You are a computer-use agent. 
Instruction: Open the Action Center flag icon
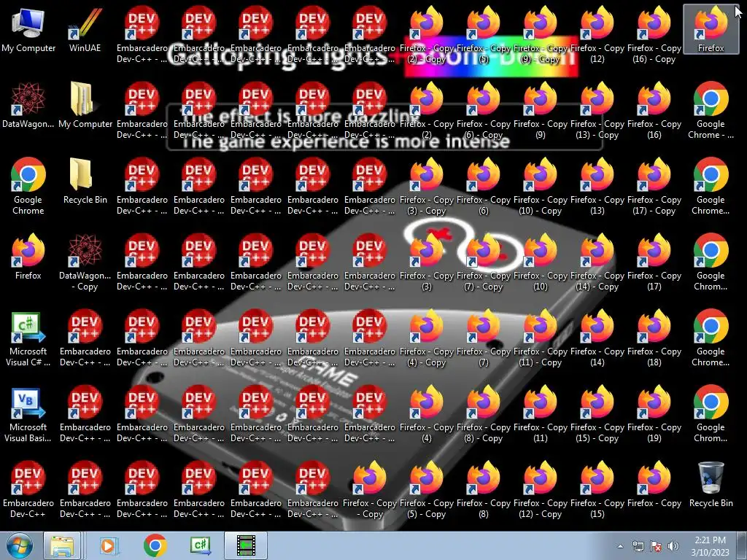pyautogui.click(x=656, y=546)
